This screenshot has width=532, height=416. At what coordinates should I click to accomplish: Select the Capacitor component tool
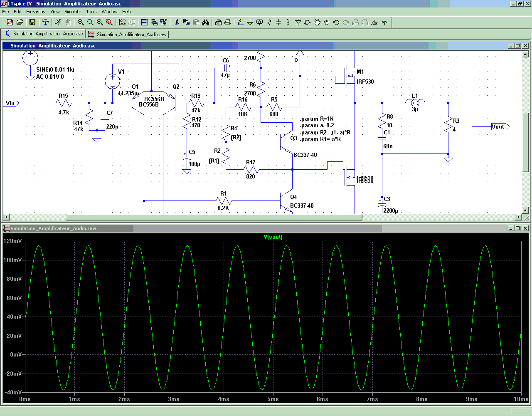point(278,22)
